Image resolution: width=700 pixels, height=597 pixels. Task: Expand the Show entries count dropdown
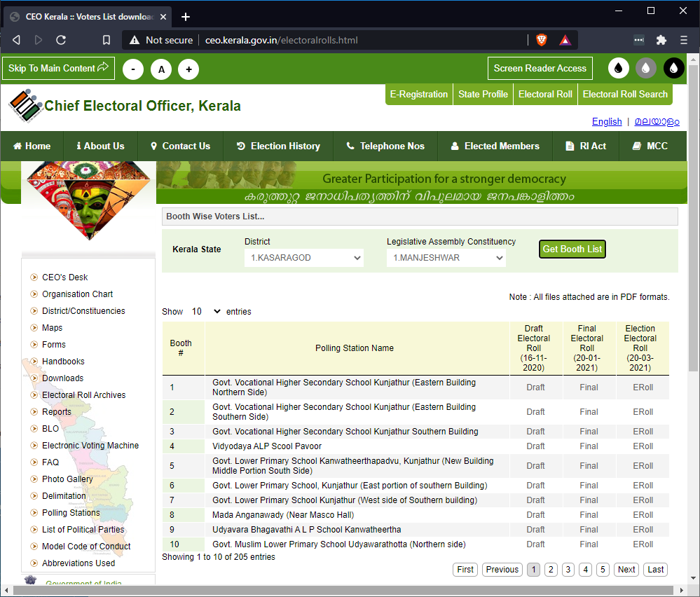coord(206,311)
